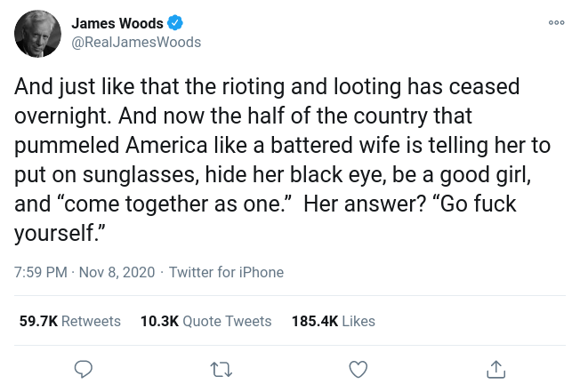Like the tweet with the heart icon
This screenshot has height=392, width=580.
[x=358, y=368]
